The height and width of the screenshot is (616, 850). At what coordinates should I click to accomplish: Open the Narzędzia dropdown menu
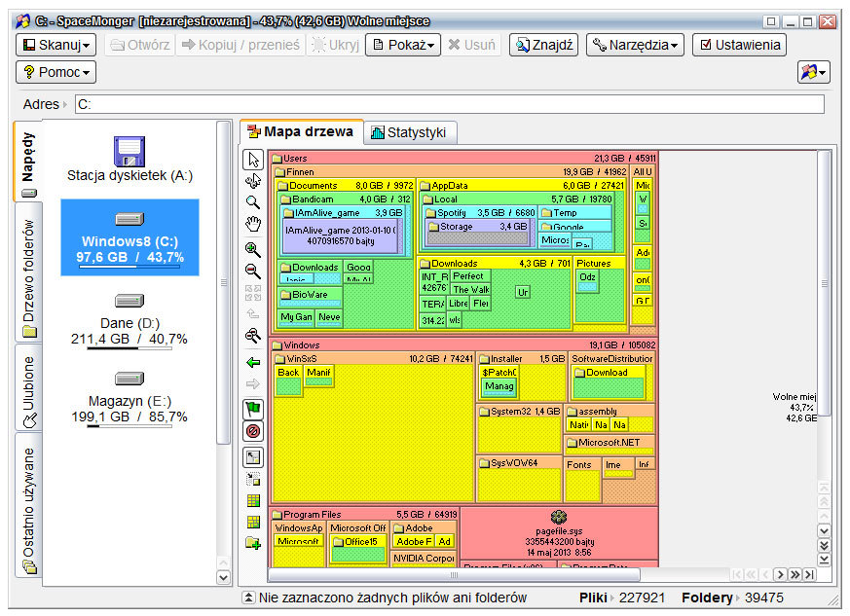[x=635, y=45]
